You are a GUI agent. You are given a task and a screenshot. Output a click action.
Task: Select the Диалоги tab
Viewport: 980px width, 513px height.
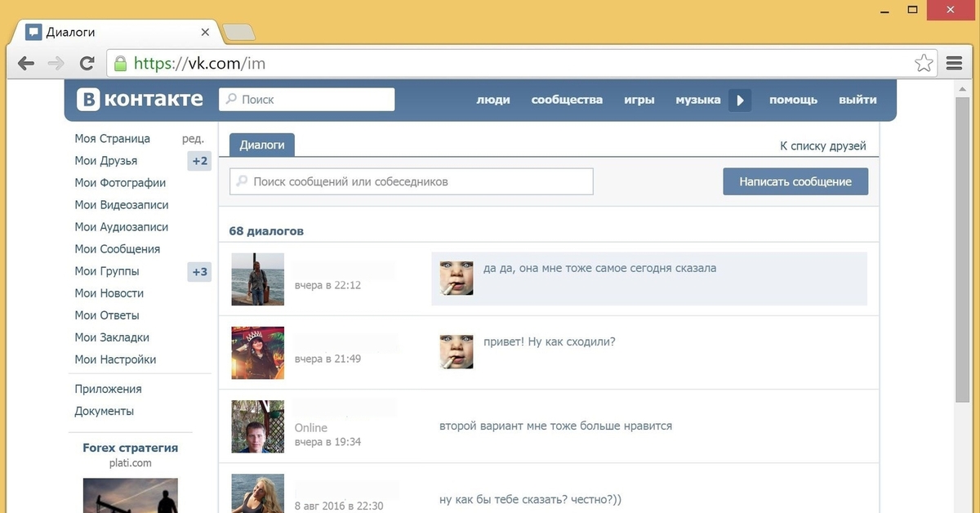(x=262, y=145)
